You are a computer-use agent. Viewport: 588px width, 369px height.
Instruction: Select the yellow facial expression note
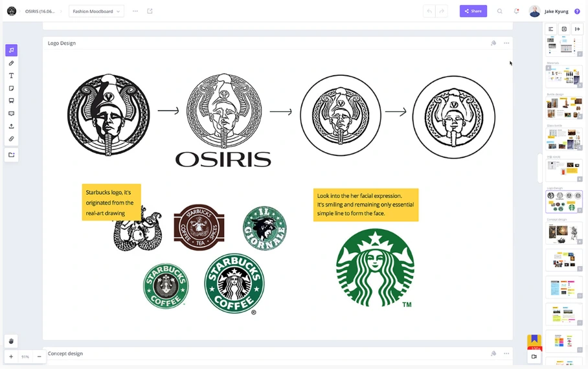click(x=366, y=205)
